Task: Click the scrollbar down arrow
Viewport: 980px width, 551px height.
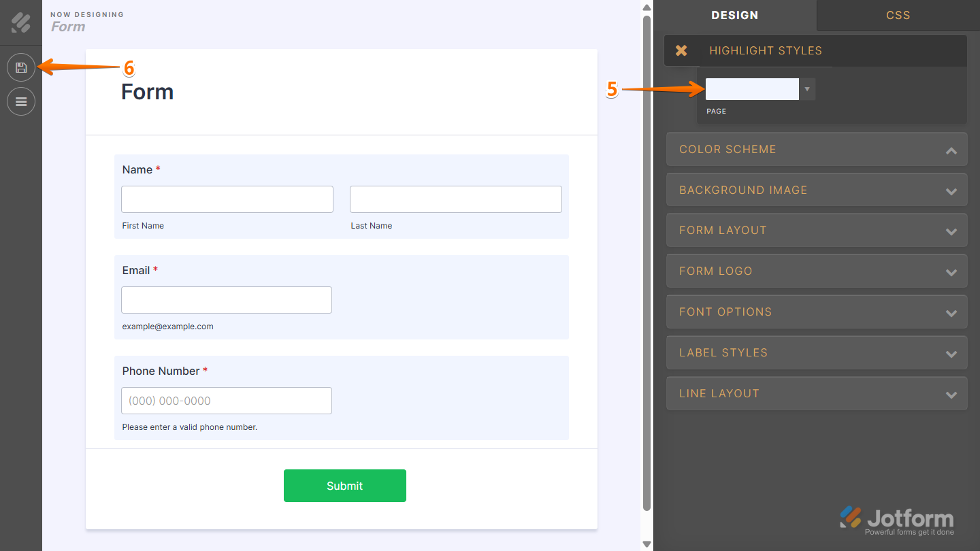Action: (645, 544)
